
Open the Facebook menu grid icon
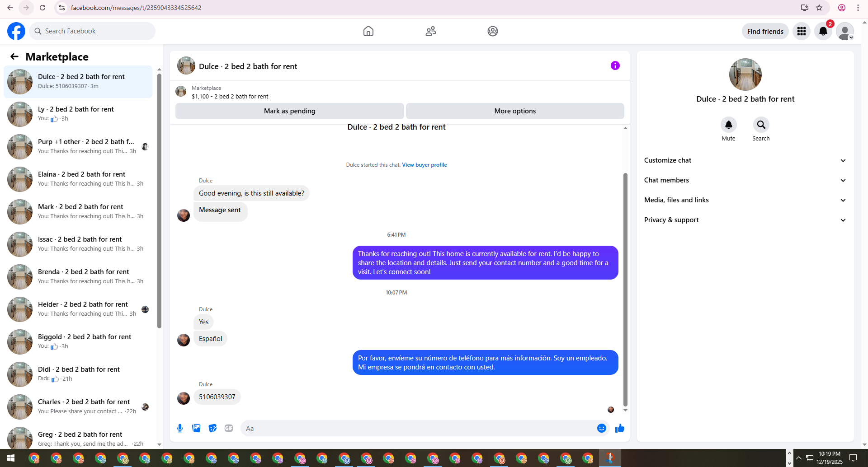[802, 31]
